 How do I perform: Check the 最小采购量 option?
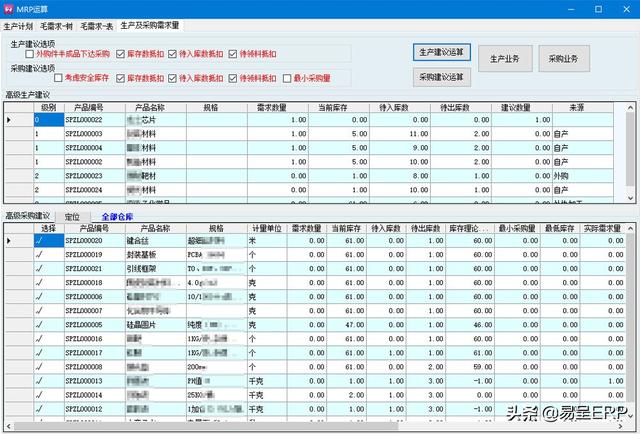pos(287,77)
